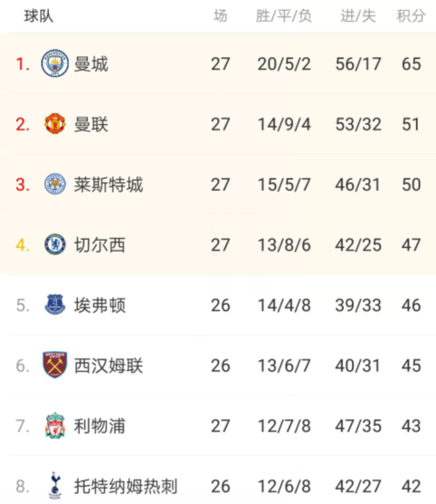Click the Tottenham cockerel crest

click(55, 486)
